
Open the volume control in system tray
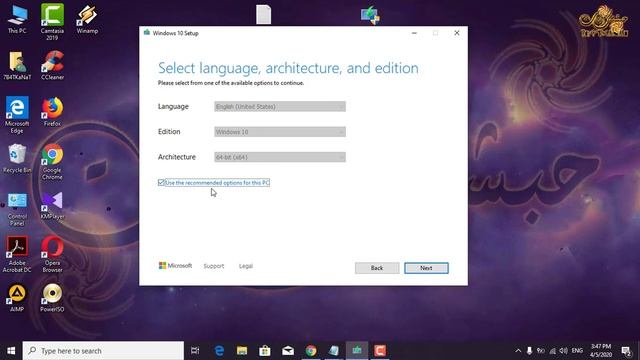coord(564,351)
